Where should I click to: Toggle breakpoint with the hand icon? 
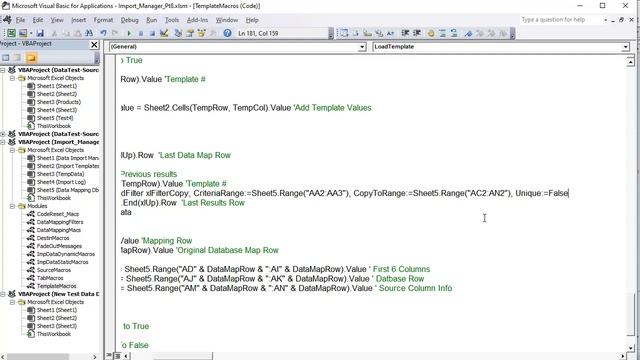click(x=431, y=33)
